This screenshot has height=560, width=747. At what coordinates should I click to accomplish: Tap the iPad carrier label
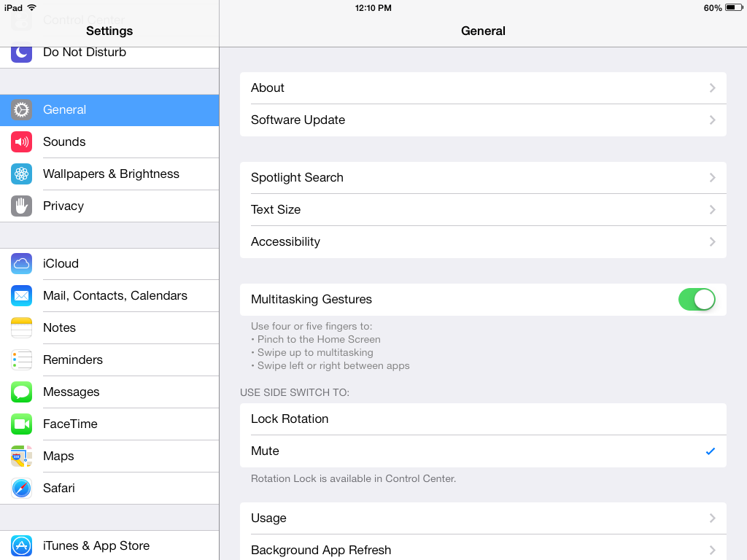coord(13,8)
